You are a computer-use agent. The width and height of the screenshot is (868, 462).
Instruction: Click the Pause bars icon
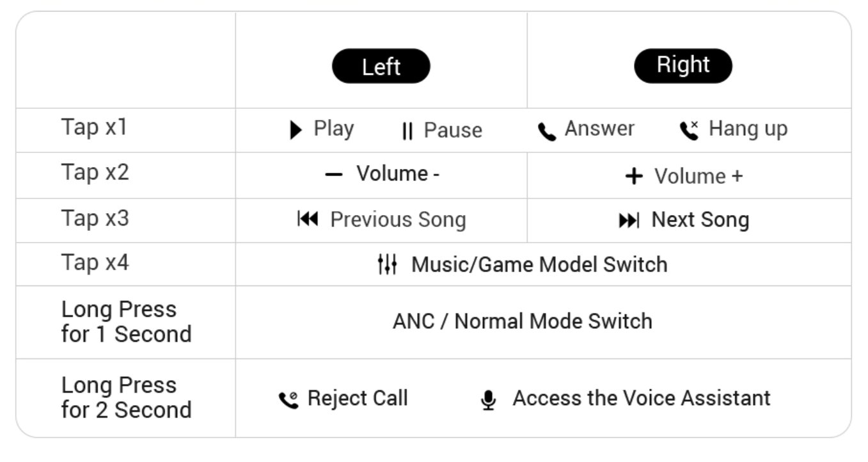(x=407, y=131)
